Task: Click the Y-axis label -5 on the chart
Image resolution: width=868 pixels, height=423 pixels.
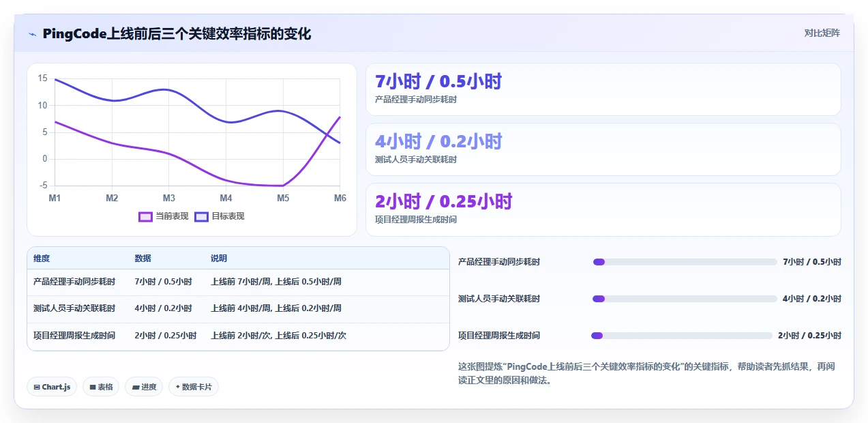Action: 43,186
